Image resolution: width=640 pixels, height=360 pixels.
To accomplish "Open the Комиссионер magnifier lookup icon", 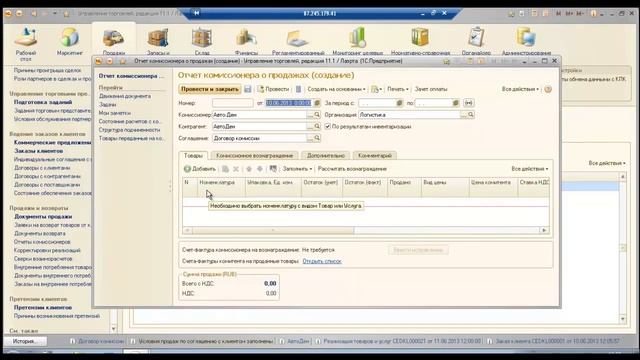I will point(317,115).
